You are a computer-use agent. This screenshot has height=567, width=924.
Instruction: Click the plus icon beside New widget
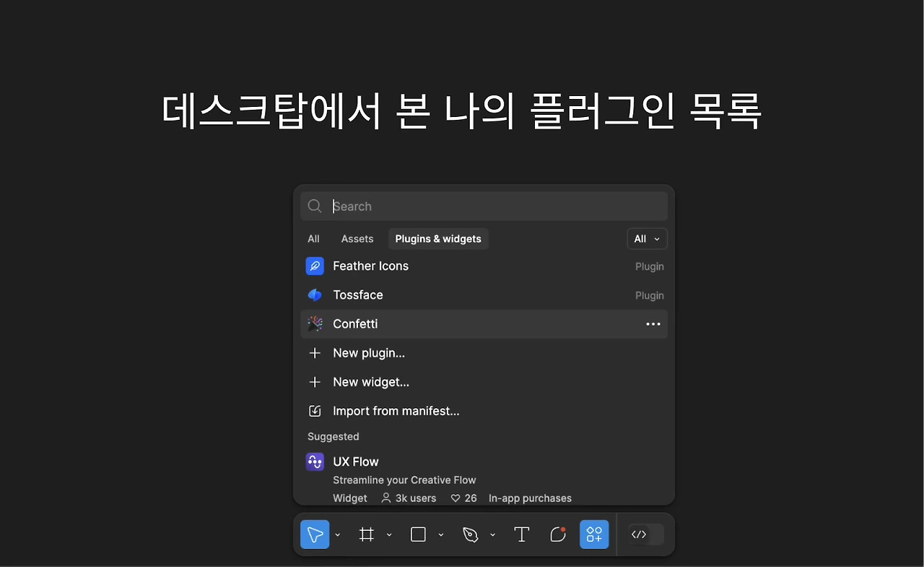coord(315,382)
